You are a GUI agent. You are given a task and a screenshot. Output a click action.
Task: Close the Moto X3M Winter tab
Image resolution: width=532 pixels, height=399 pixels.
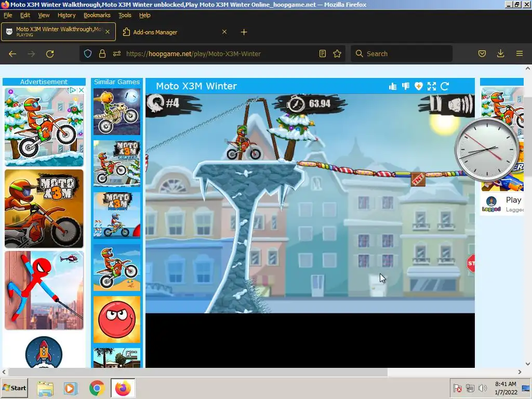point(107,32)
